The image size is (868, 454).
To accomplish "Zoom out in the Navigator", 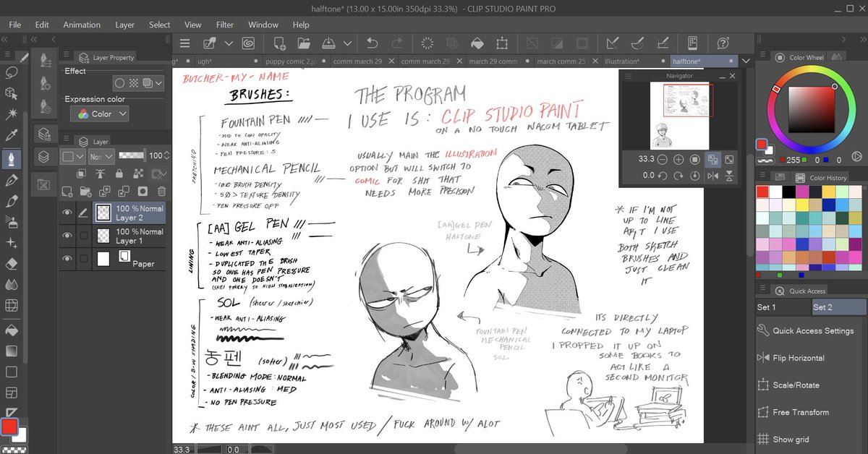I will 664,159.
